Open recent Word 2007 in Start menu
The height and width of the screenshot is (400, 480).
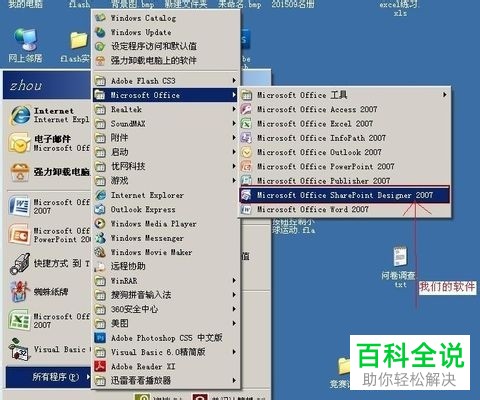pyautogui.click(x=49, y=206)
